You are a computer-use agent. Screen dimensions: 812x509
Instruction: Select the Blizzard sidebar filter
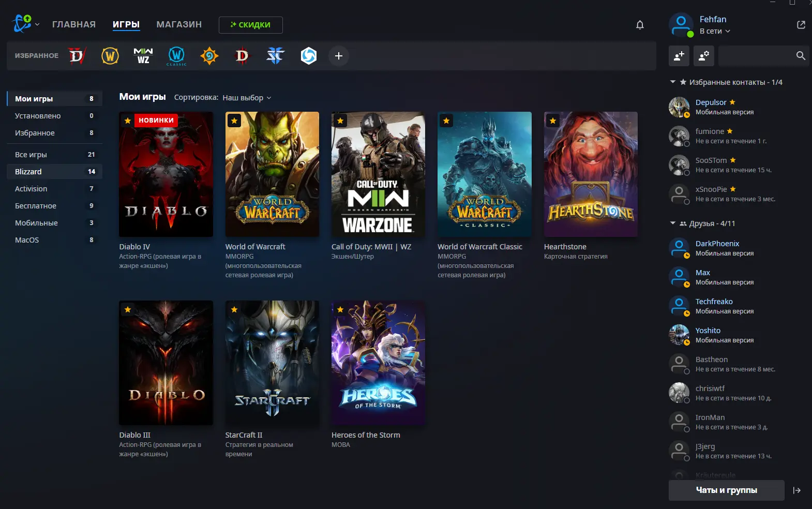point(55,172)
